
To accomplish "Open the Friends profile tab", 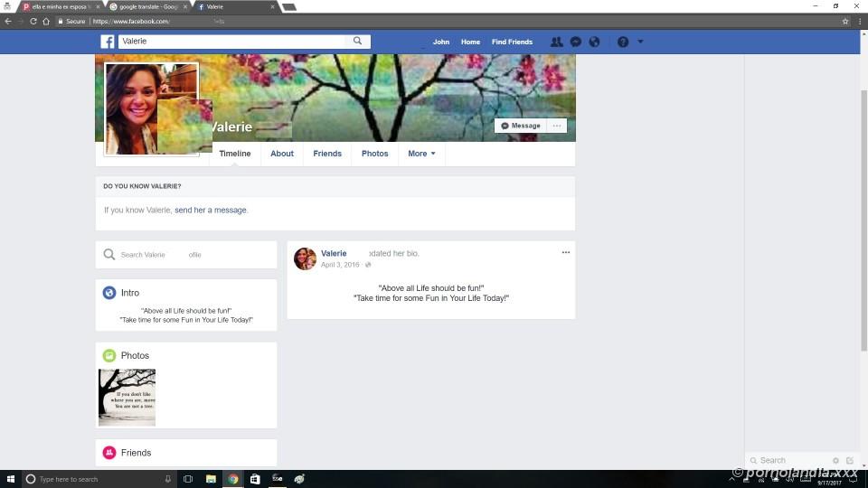I will click(x=327, y=154).
